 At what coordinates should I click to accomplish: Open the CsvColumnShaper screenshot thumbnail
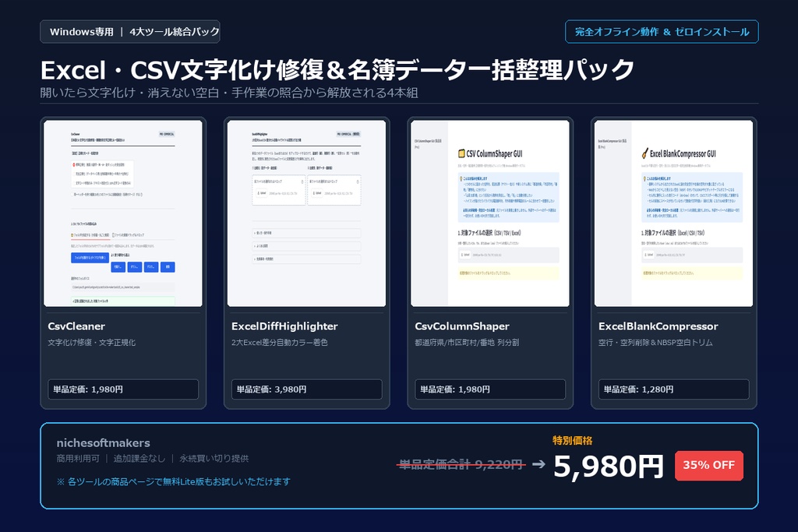point(490,213)
